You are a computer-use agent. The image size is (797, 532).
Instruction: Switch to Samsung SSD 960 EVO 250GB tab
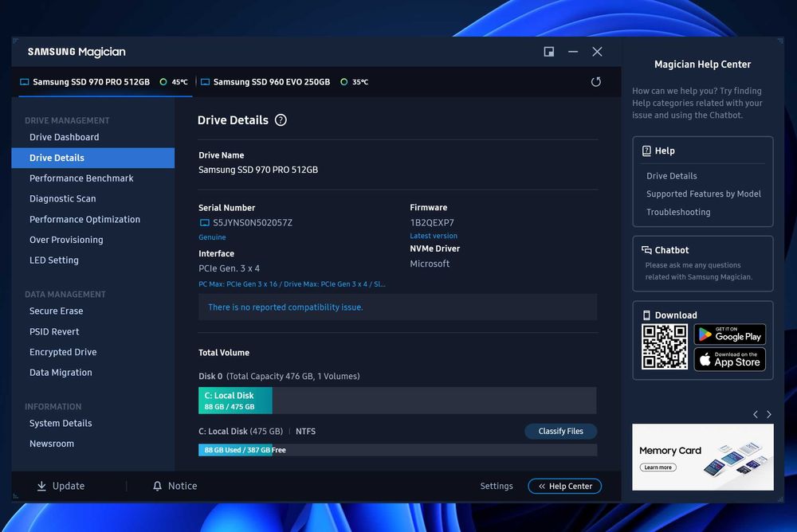[285, 82]
